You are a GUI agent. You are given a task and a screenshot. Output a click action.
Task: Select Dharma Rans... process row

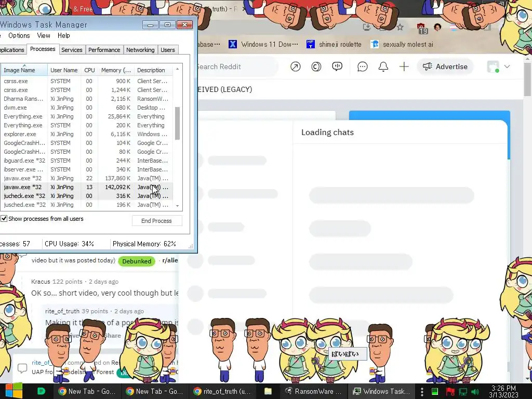[x=87, y=99]
